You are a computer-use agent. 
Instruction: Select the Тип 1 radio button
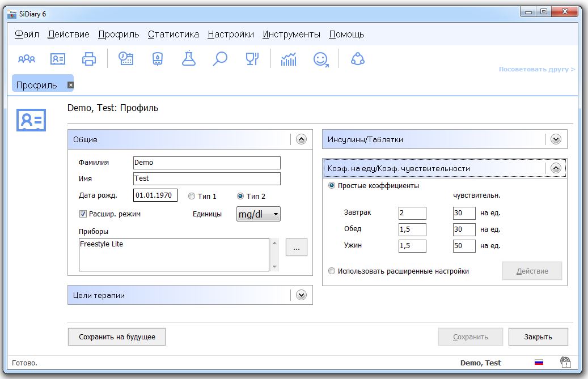[192, 197]
